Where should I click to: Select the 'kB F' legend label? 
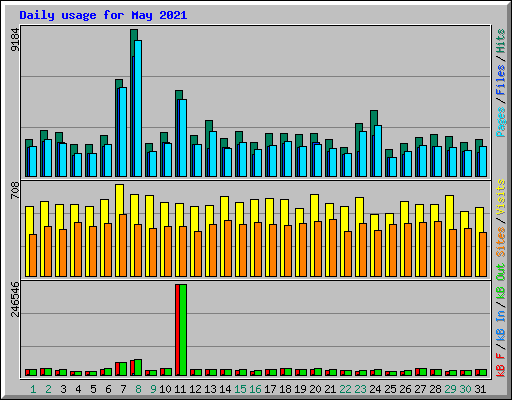(x=501, y=364)
